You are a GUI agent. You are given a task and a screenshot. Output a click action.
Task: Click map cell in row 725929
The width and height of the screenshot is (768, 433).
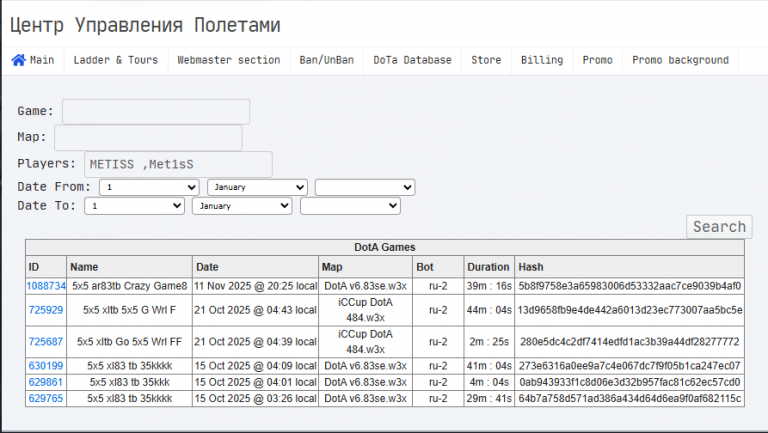(x=365, y=310)
